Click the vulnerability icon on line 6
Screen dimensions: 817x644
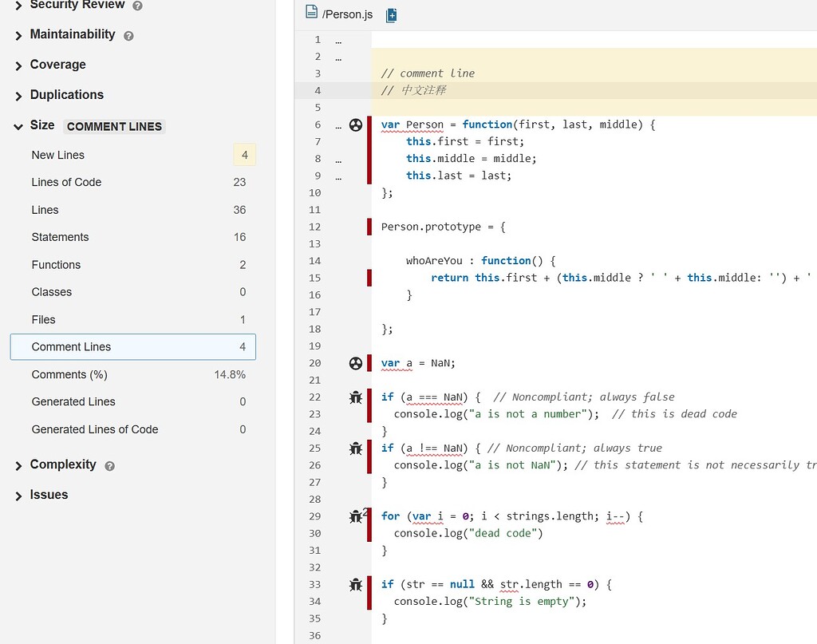(x=356, y=124)
